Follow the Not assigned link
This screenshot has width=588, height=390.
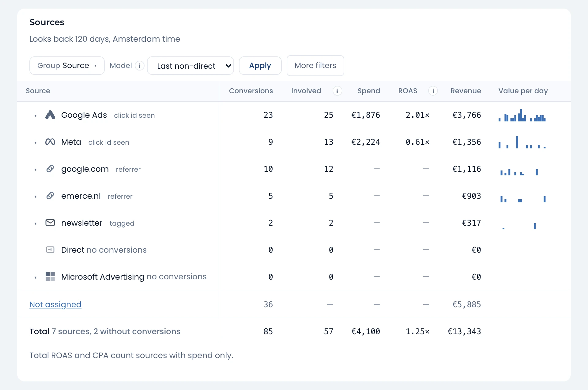pos(55,304)
